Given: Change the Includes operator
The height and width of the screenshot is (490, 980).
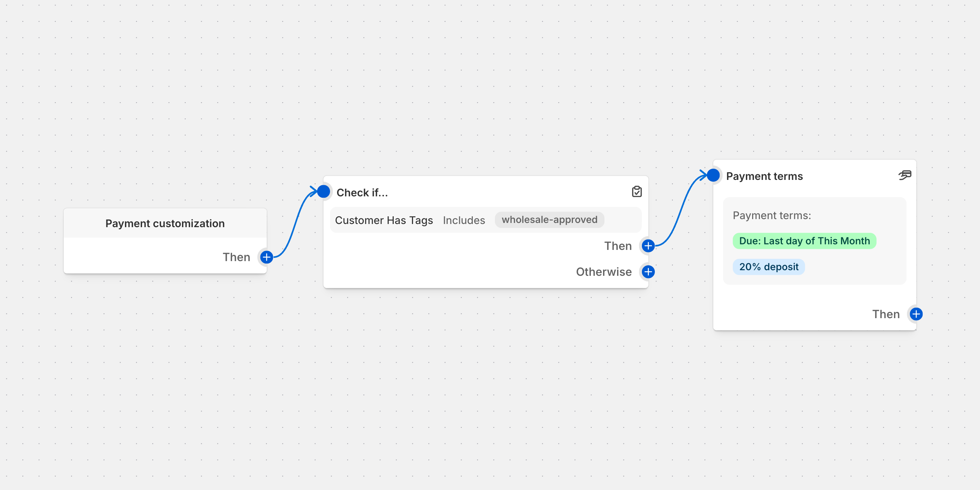Looking at the screenshot, I should pos(464,220).
